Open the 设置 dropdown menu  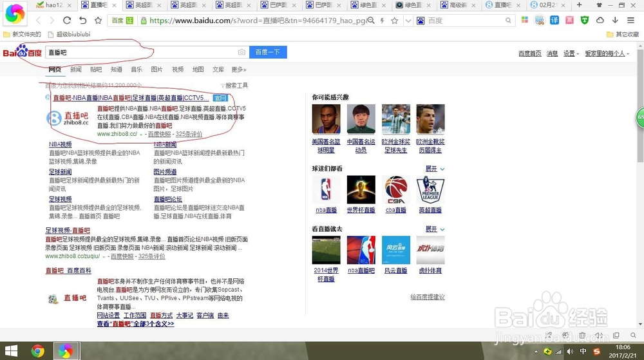571,53
